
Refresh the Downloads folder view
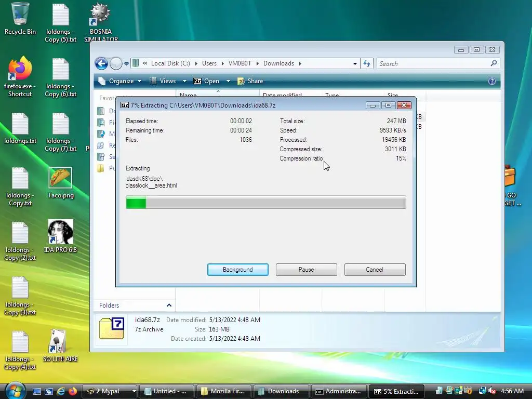coord(367,63)
